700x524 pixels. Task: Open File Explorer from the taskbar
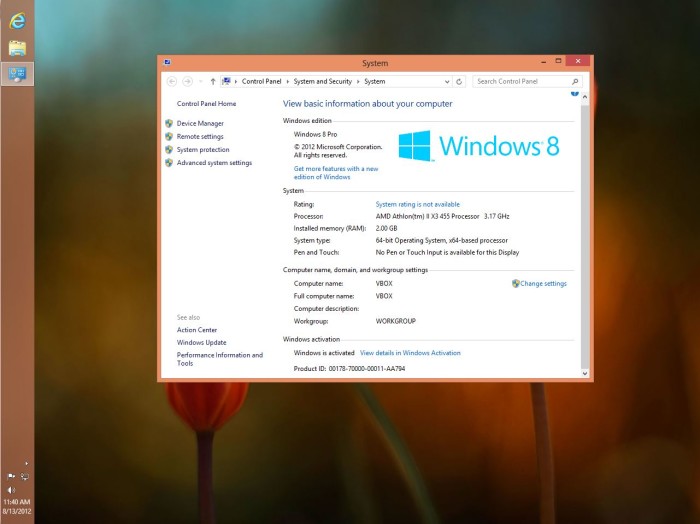(17, 48)
